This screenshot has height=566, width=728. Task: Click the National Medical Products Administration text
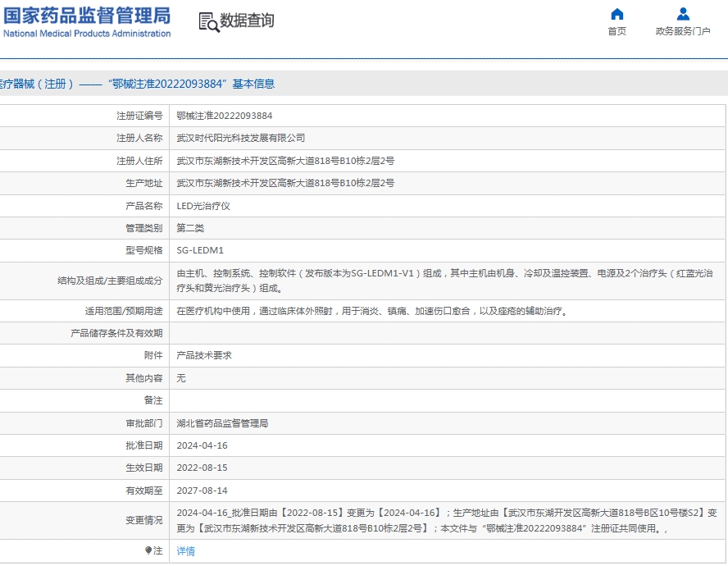pos(87,34)
